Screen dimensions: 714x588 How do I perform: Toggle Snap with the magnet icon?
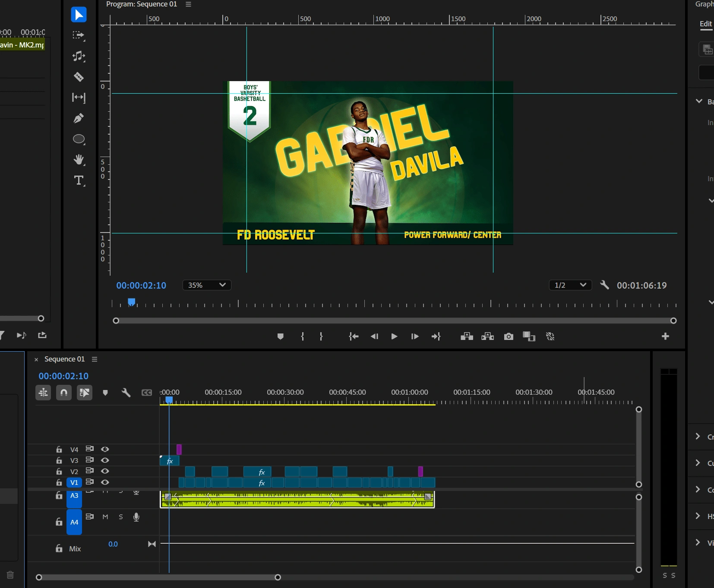click(x=63, y=393)
